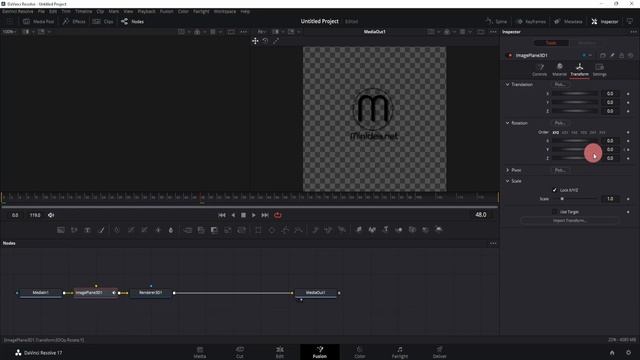Stop playback
Image resolution: width=640 pixels, height=360 pixels.
point(243,215)
